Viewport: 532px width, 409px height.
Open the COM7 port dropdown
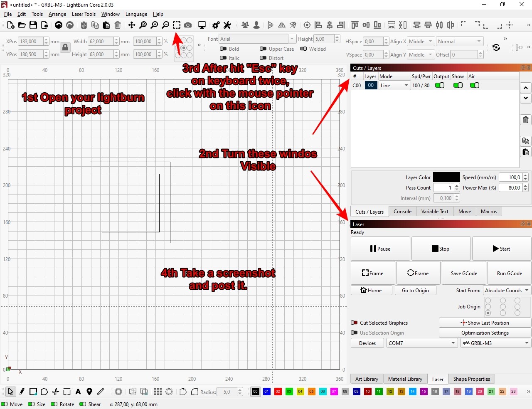[x=421, y=343]
